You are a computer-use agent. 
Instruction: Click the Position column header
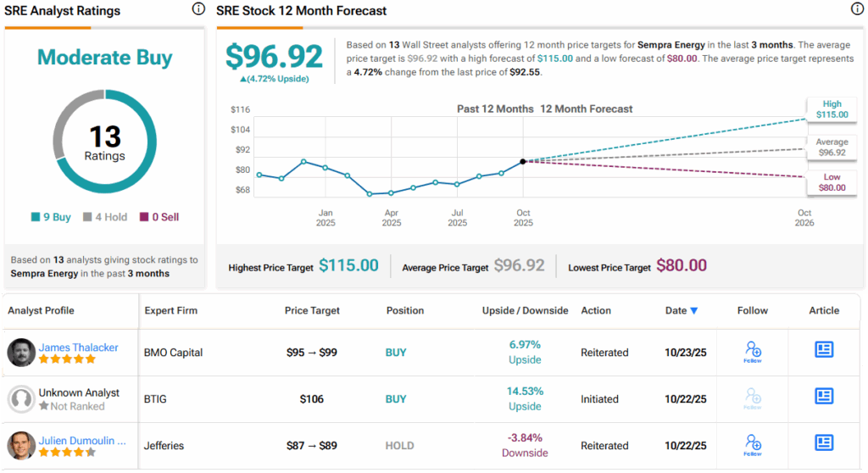(405, 311)
